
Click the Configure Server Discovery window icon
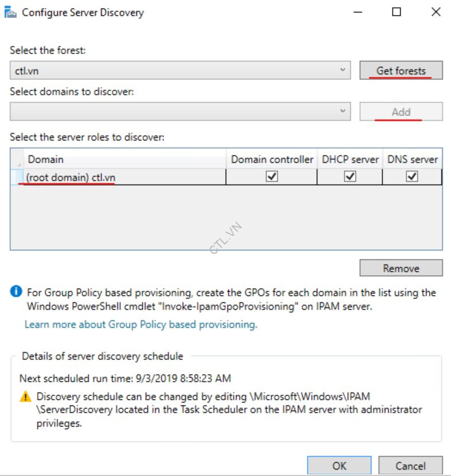[10, 12]
